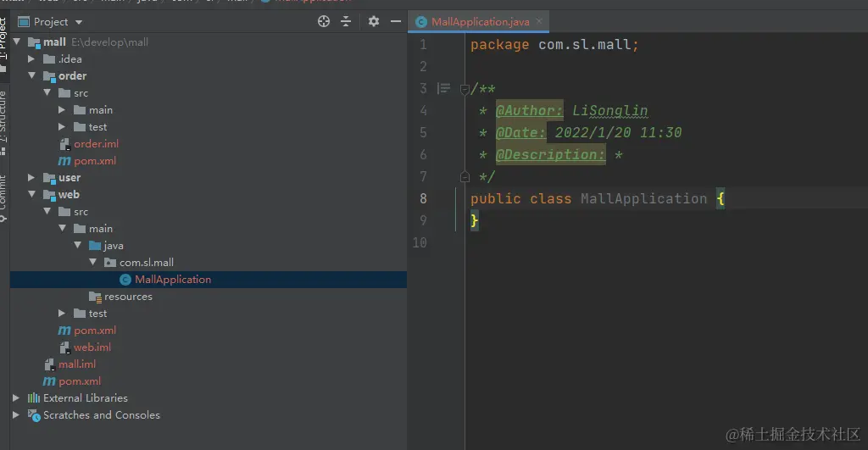
Task: Click the web.iml file icon
Action: tap(64, 347)
